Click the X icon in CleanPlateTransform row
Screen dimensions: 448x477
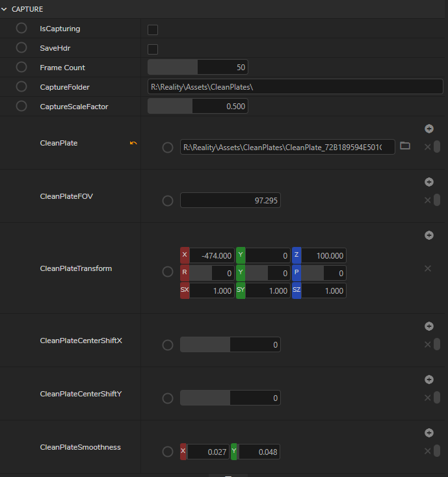427,268
